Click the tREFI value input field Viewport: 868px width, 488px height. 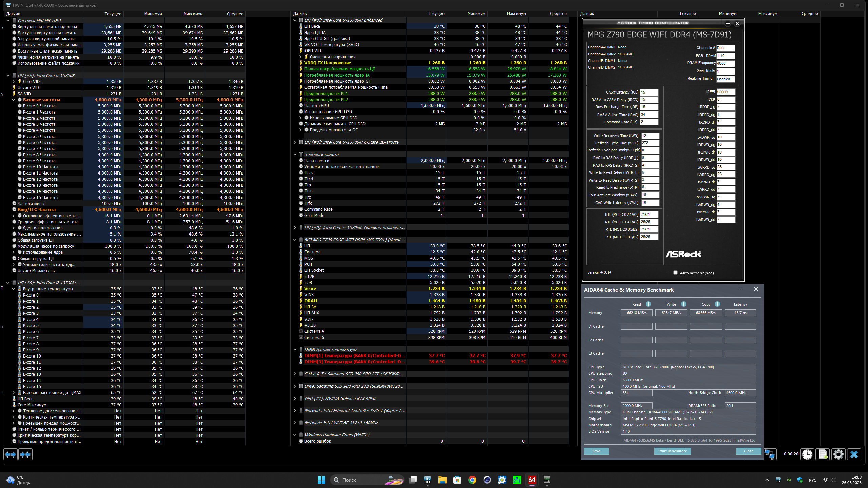[x=726, y=92]
